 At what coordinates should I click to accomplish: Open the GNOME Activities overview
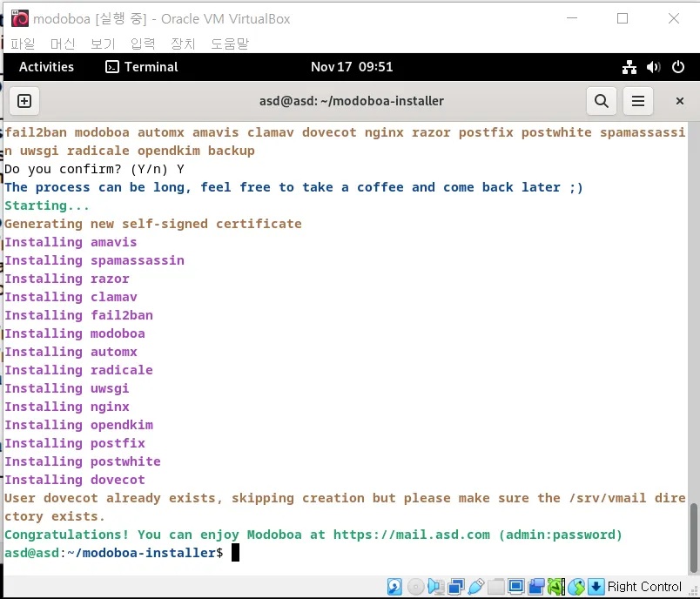[46, 67]
